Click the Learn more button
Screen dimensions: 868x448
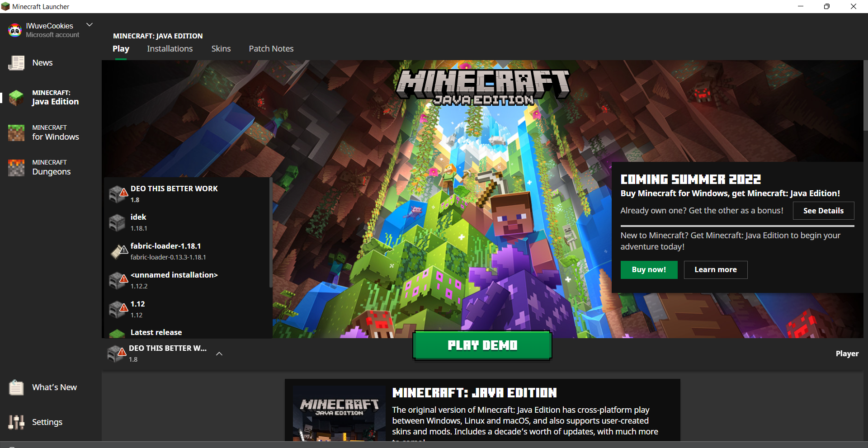pos(715,270)
